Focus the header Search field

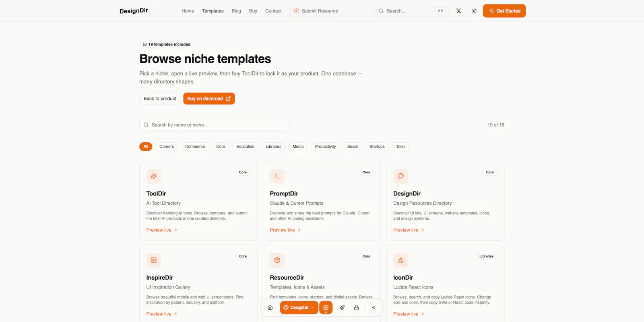[411, 11]
